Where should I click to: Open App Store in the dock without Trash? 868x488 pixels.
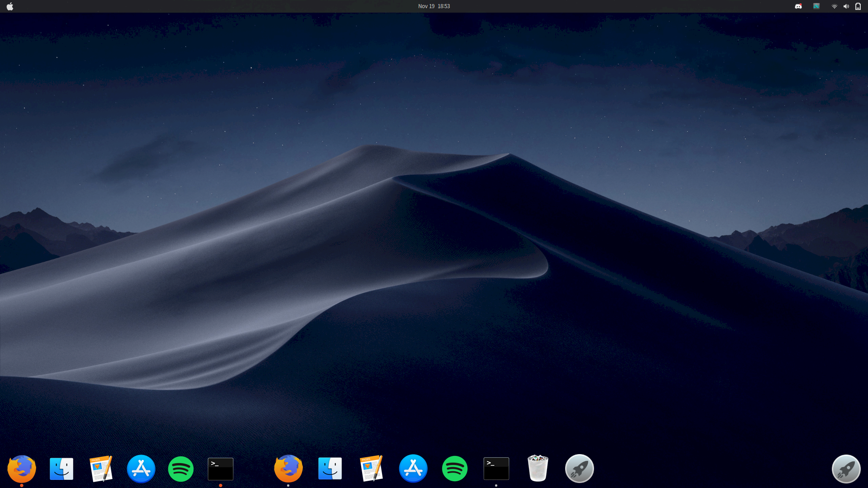(141, 469)
